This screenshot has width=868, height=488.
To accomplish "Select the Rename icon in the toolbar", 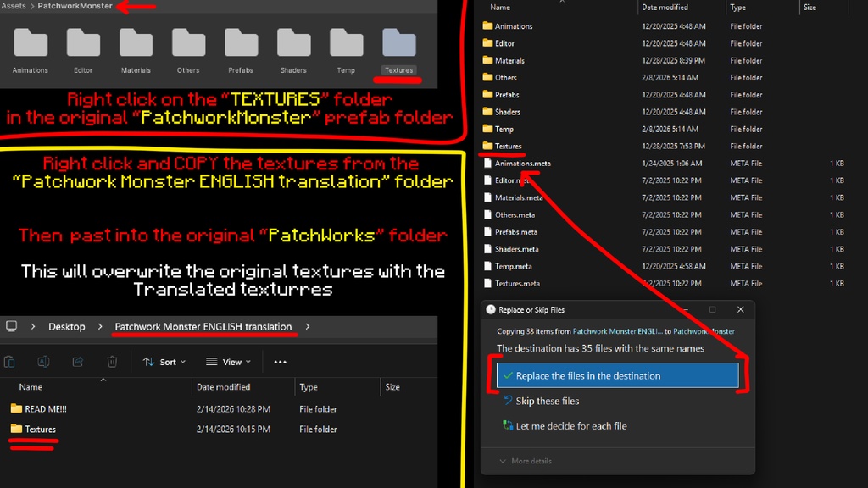I will pos(43,362).
